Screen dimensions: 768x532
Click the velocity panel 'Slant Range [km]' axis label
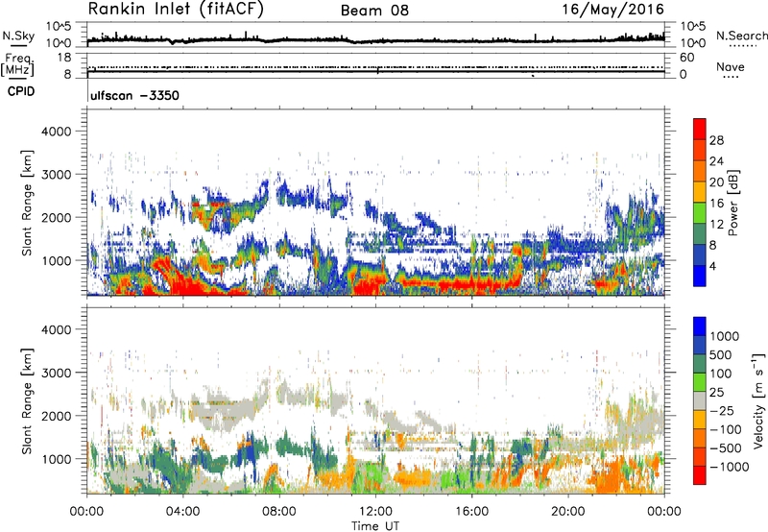[x=27, y=400]
